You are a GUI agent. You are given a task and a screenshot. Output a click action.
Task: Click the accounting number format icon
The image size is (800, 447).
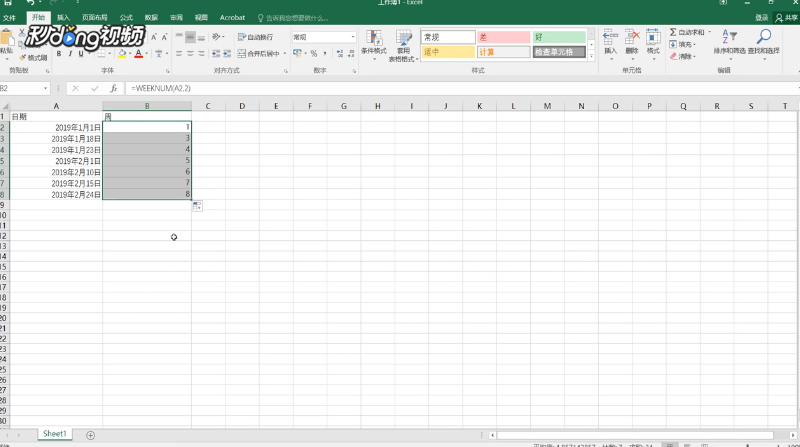tap(297, 54)
